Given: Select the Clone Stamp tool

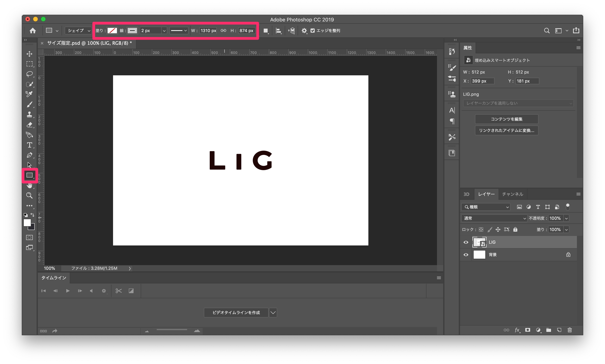Looking at the screenshot, I should 29,114.
